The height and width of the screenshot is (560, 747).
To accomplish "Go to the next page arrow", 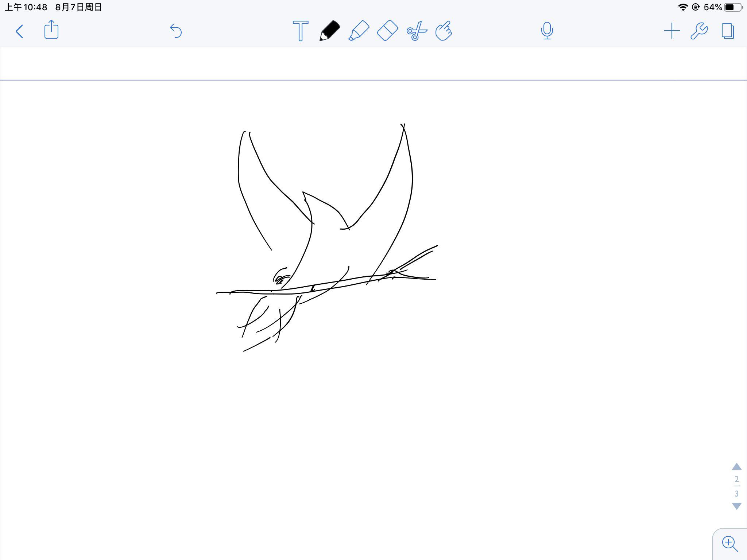I will pyautogui.click(x=737, y=506).
